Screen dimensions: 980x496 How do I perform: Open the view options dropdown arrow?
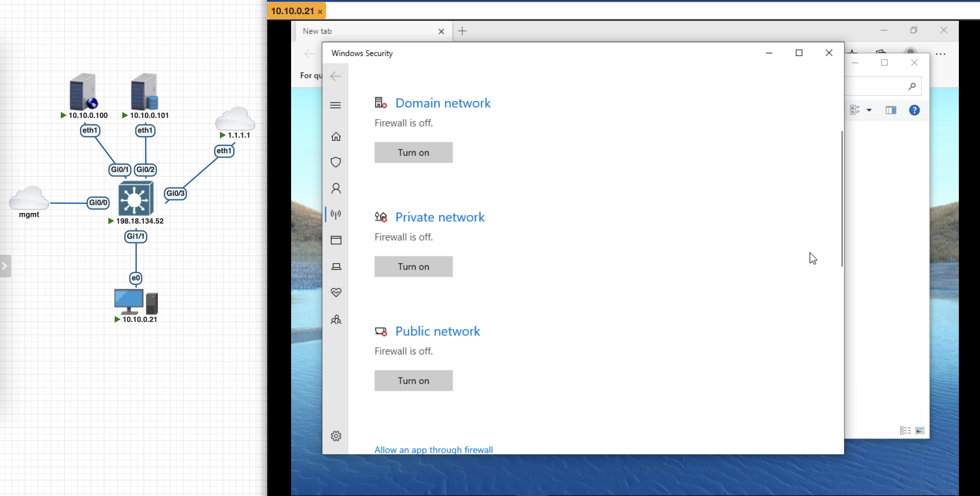pyautogui.click(x=869, y=110)
